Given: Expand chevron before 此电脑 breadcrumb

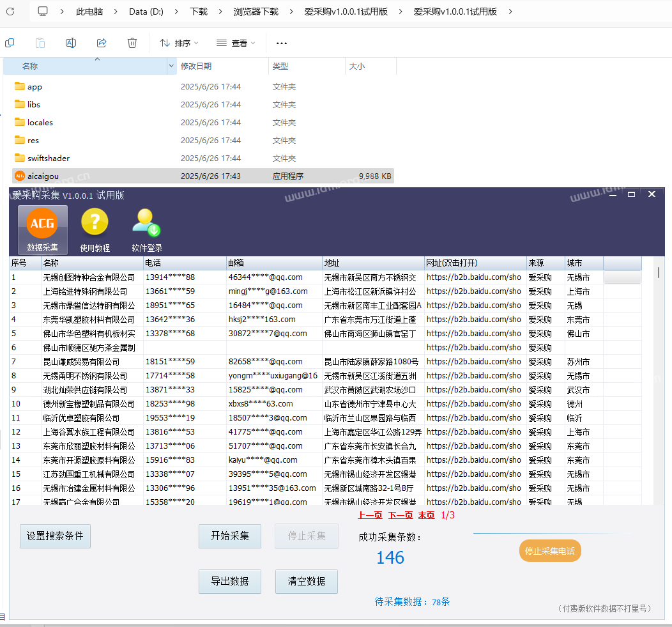Looking at the screenshot, I should [x=62, y=12].
